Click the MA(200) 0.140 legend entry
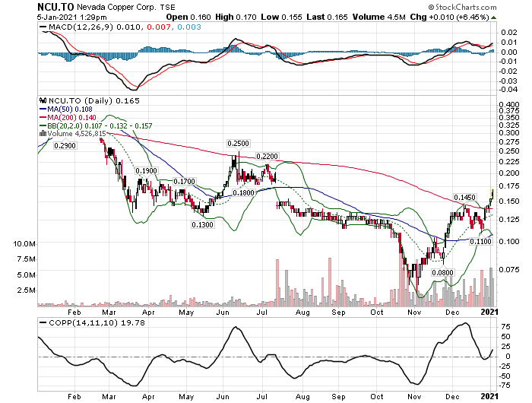This screenshot has height=403, width=532. click(68, 117)
